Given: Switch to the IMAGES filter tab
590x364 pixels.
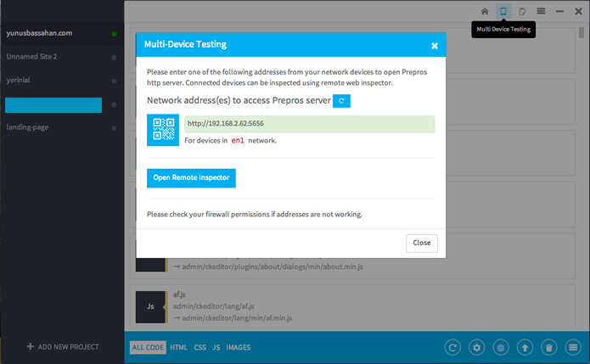Looking at the screenshot, I should click(239, 348).
